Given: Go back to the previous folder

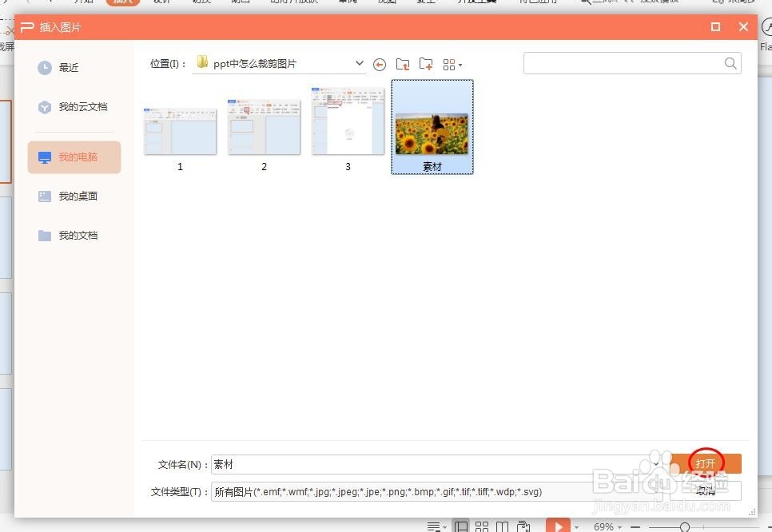Looking at the screenshot, I should point(380,64).
